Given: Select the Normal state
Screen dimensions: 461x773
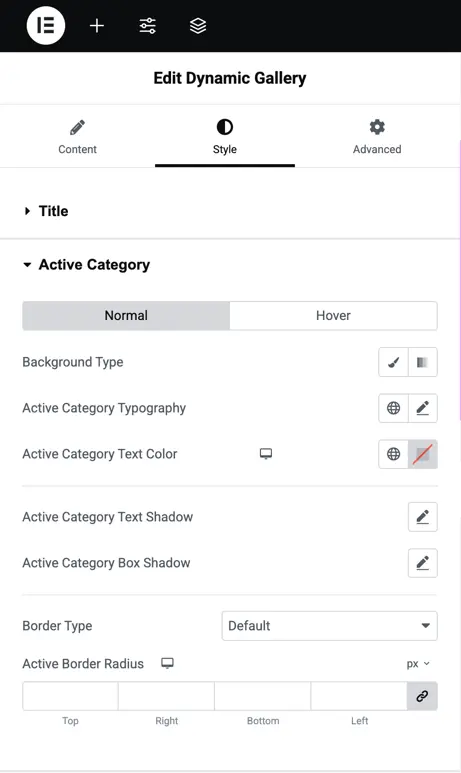Looking at the screenshot, I should click(x=126, y=316).
